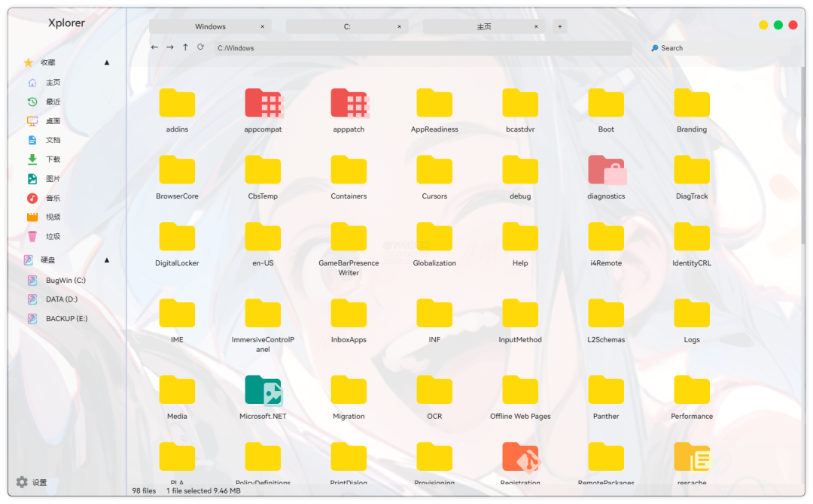Go up to parent directory arrow
Screen dimensions: 813x504
pyautogui.click(x=185, y=47)
